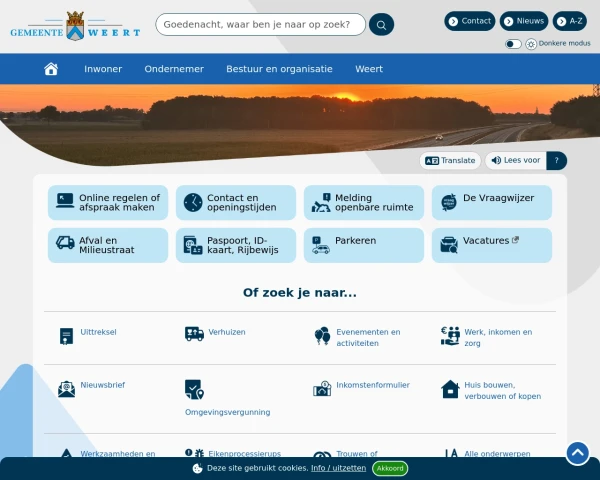This screenshot has width=600, height=480.
Task: Click the Uittreksel document icon
Action: coord(66,336)
